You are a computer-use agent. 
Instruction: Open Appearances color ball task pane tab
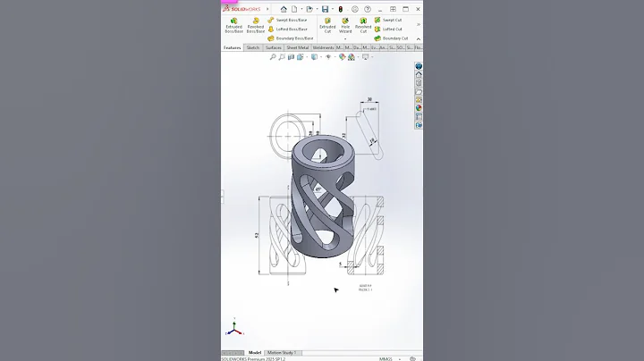point(419,108)
